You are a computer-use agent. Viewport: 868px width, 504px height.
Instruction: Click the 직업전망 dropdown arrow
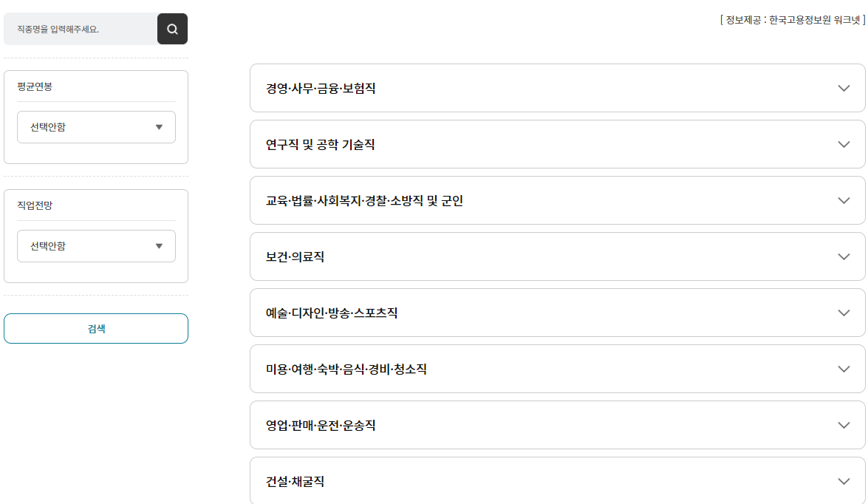pos(158,246)
